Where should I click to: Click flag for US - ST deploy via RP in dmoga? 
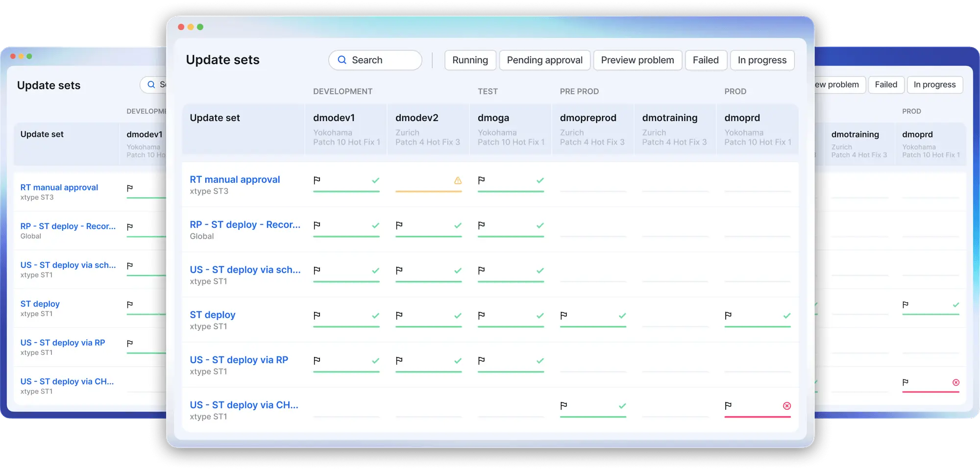point(482,361)
